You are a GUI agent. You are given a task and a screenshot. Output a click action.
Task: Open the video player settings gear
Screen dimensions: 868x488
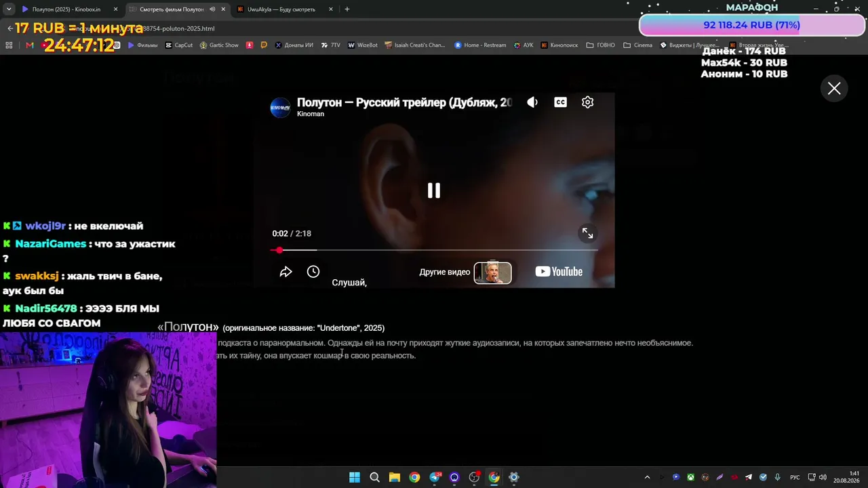pos(588,102)
